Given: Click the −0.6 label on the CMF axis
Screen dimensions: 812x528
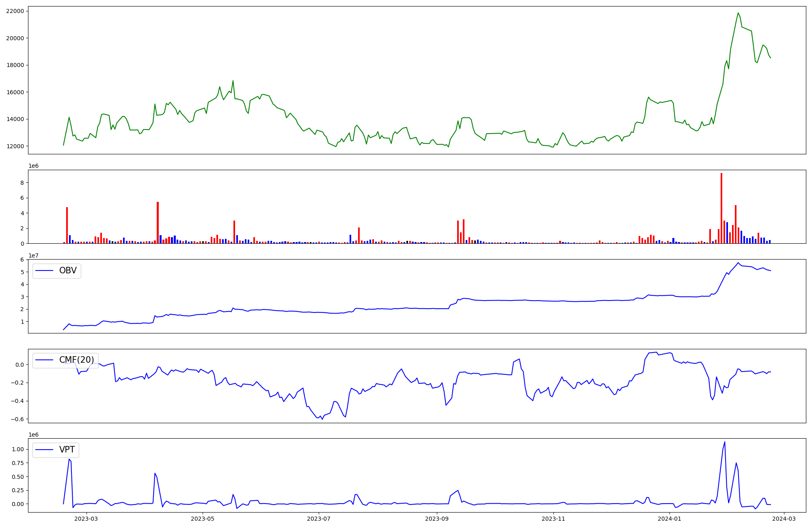Looking at the screenshot, I should point(17,419).
